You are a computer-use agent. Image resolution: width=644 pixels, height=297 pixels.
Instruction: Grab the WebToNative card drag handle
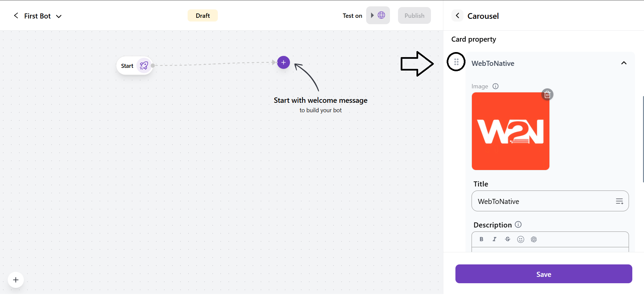(x=456, y=62)
